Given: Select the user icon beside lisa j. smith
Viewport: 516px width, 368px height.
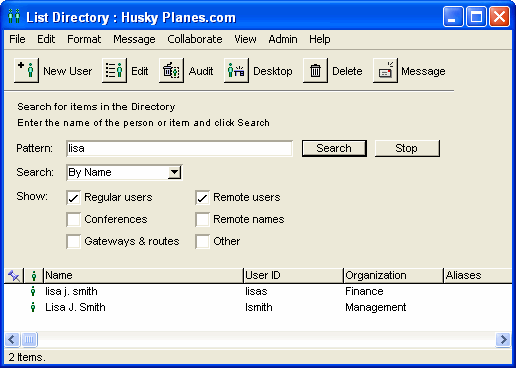Looking at the screenshot, I should 33,291.
